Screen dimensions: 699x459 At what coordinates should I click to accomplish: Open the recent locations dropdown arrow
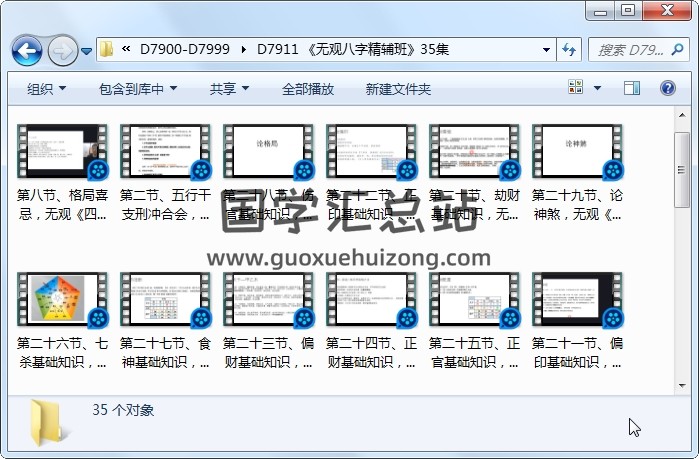pyautogui.click(x=87, y=49)
